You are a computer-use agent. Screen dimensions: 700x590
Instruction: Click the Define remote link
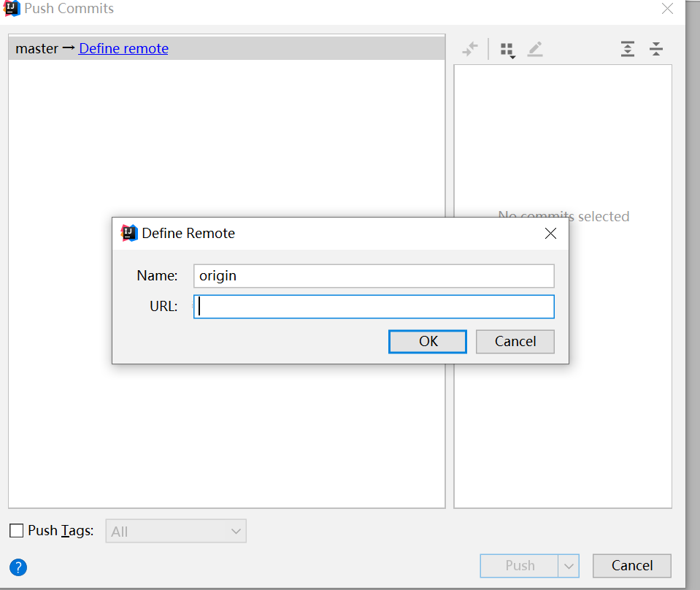click(x=123, y=48)
